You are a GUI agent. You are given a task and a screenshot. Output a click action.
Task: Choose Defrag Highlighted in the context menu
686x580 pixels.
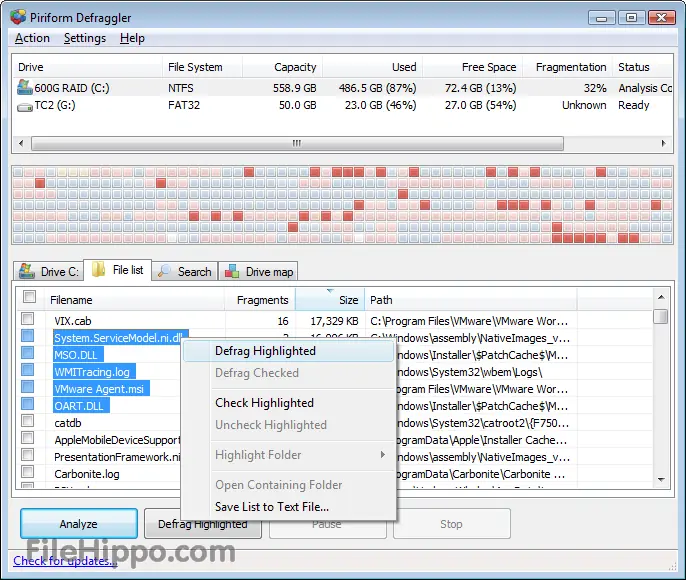[289, 351]
